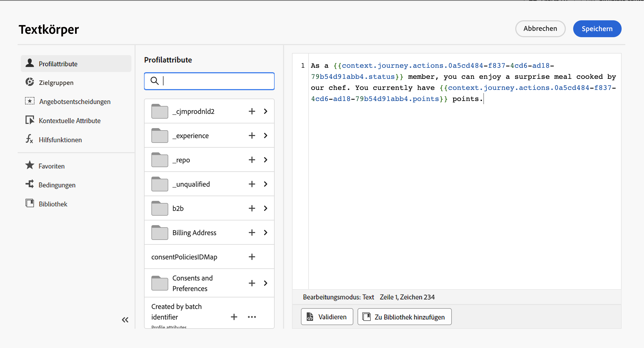
Task: Click the Validieren button
Action: pos(327,317)
